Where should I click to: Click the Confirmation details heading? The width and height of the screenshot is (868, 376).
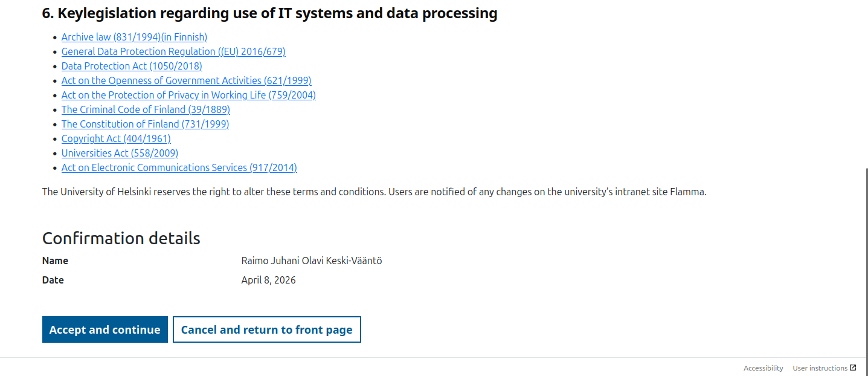(121, 238)
